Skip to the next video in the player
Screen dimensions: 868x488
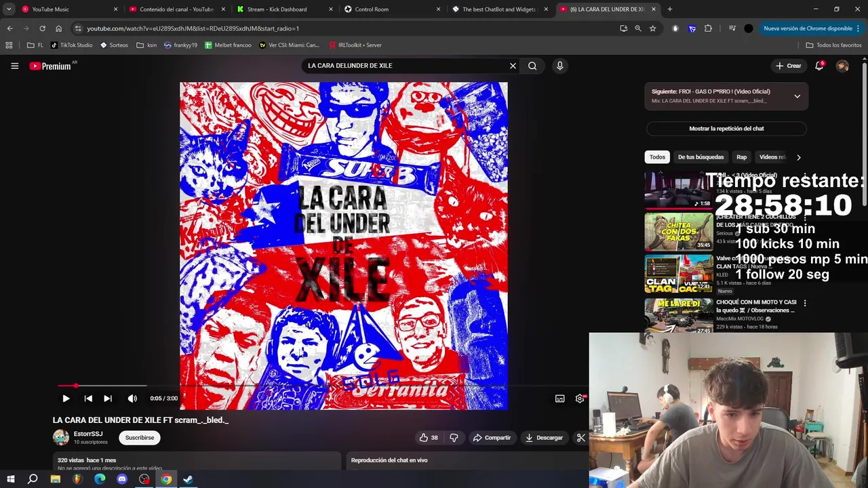108,399
